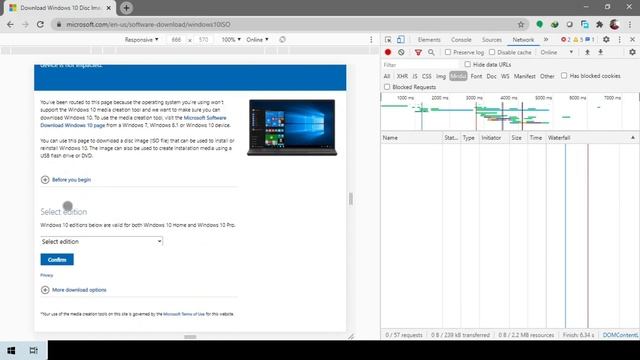Enable the Disable cache checkbox
This screenshot has height=360, width=640.
(492, 52)
